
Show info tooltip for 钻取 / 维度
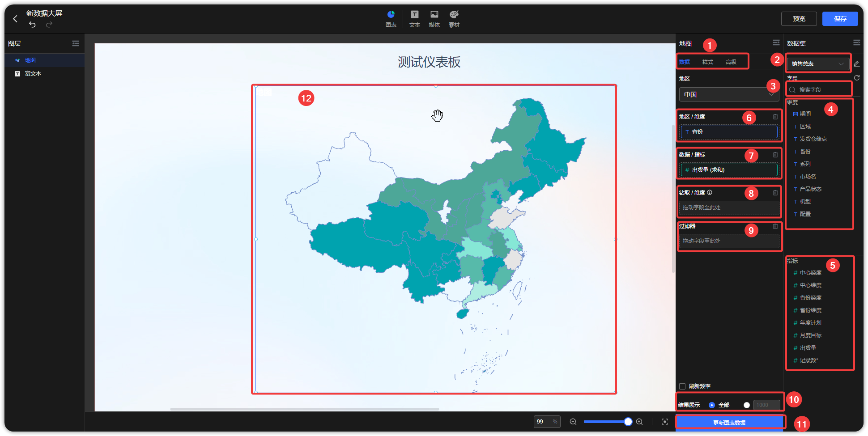tap(710, 192)
